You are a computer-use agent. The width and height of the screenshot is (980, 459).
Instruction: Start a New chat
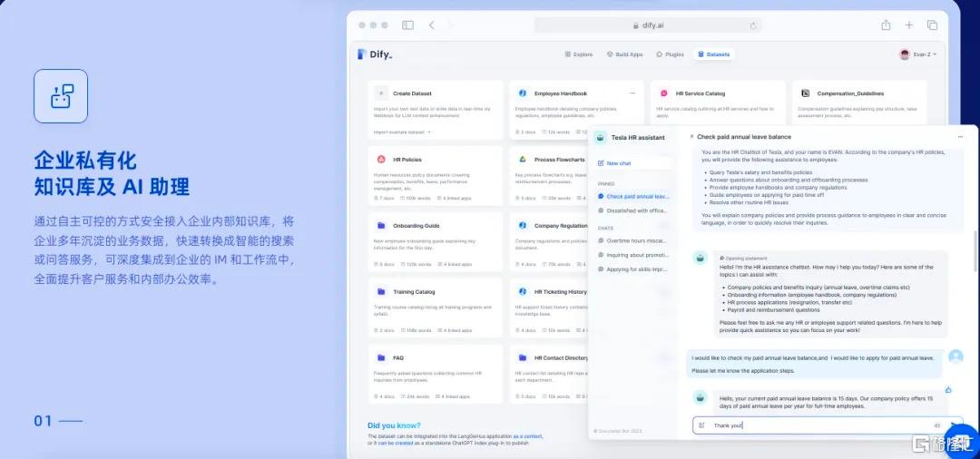tap(633, 163)
